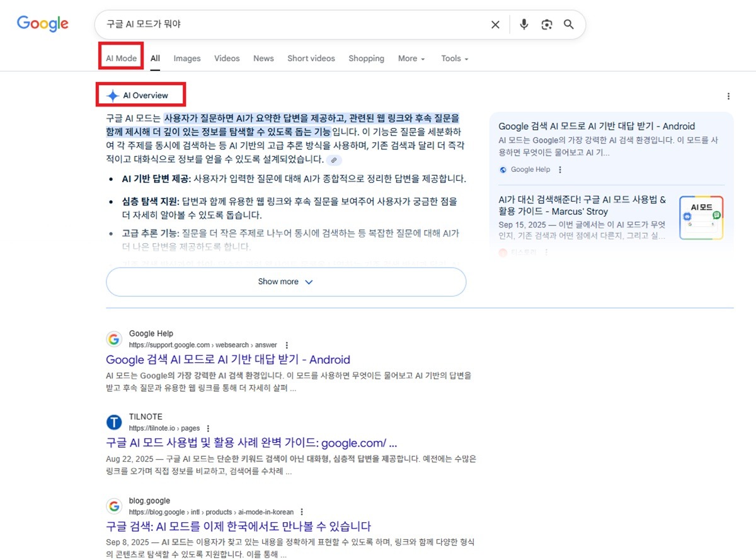Image resolution: width=756 pixels, height=560 pixels.
Task: Open the three-dot menu beside the Google Help result
Action: (x=287, y=345)
